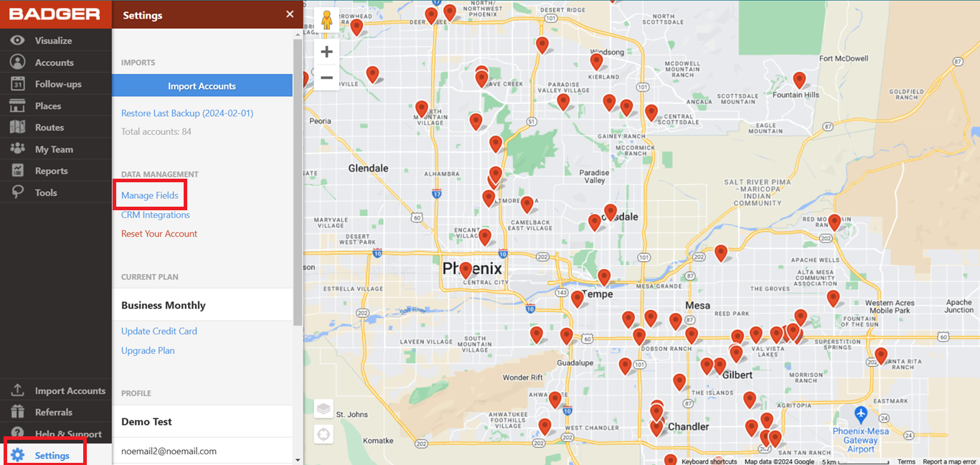The width and height of the screenshot is (980, 465).
Task: Select the map pin near Red Mountain Ranch
Action: pyautogui.click(x=834, y=222)
